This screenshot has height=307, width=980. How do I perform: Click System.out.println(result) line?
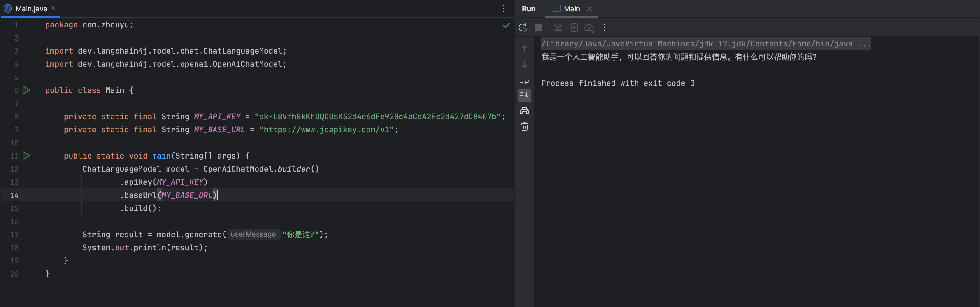(145, 248)
